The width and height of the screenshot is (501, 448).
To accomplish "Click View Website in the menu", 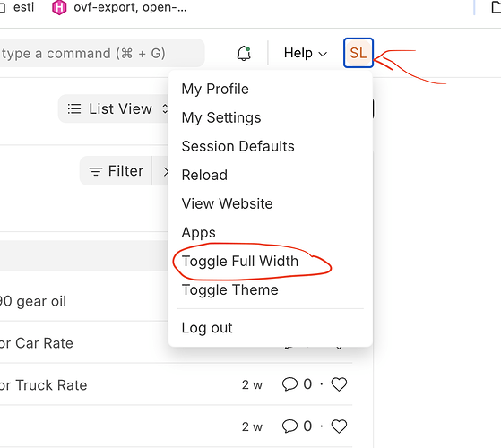I will pos(227,203).
